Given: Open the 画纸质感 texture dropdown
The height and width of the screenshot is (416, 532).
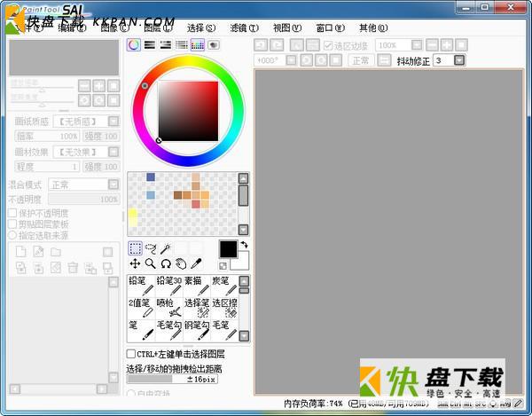Looking at the screenshot, I should (113, 122).
